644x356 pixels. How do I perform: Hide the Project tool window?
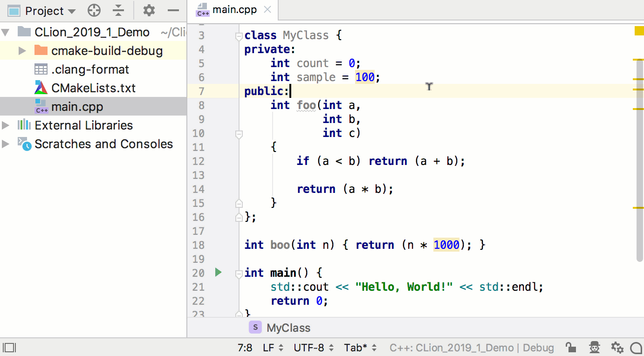tap(173, 11)
